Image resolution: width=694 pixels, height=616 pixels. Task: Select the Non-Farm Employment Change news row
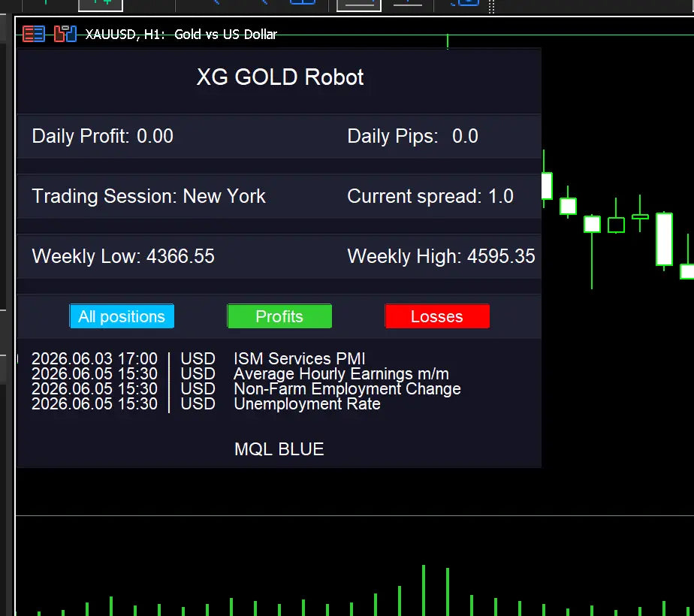[246, 389]
